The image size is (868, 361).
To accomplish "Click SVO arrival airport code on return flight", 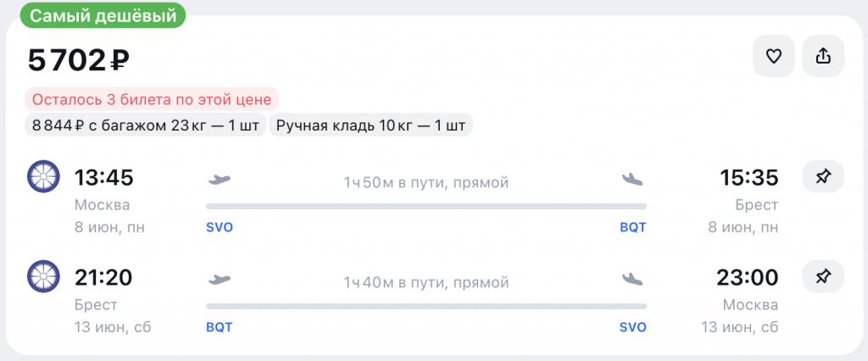I will [632, 327].
